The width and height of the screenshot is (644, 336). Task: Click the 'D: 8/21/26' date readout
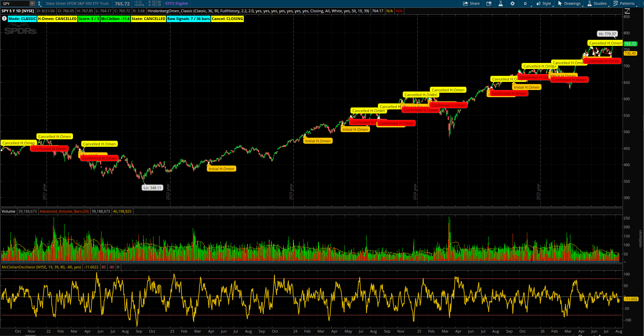point(46,11)
